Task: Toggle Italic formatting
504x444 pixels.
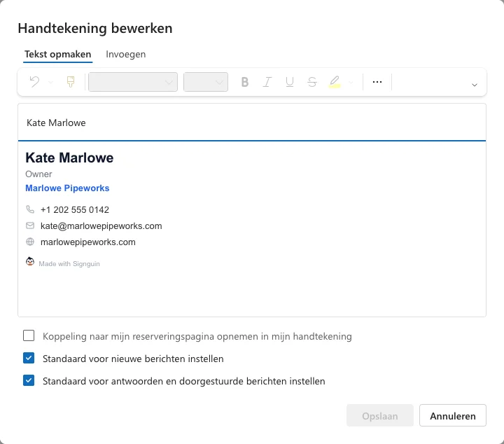Action: [x=267, y=82]
